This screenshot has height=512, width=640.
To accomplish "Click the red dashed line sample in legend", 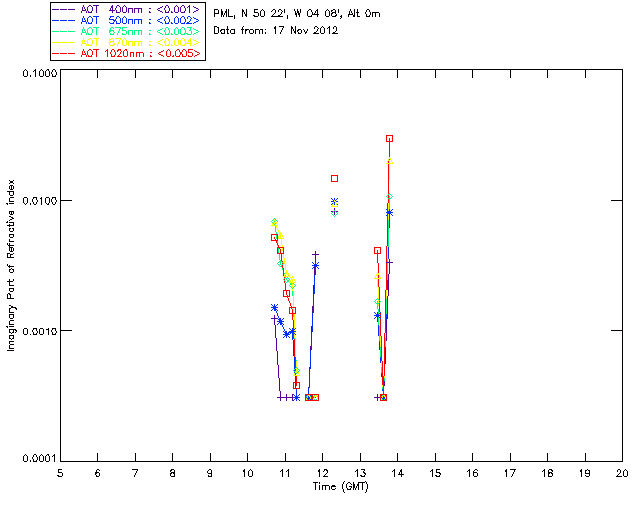I will (64, 53).
